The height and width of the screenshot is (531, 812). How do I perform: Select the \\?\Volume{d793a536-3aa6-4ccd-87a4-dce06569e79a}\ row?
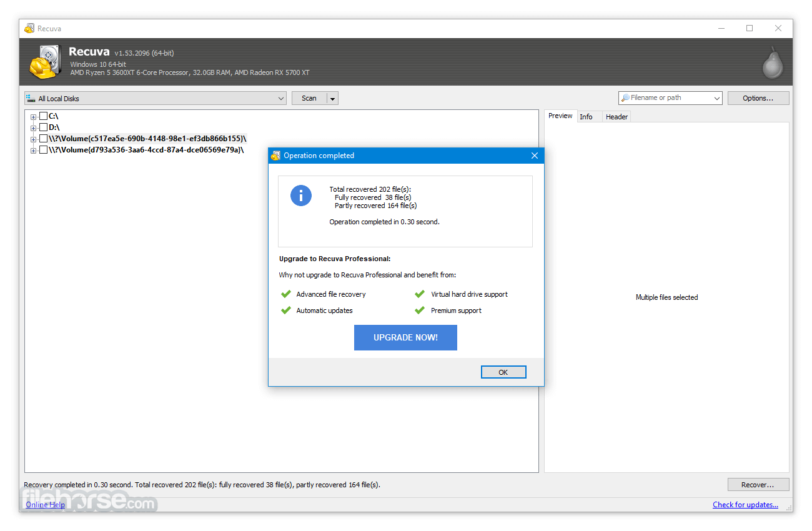(146, 150)
